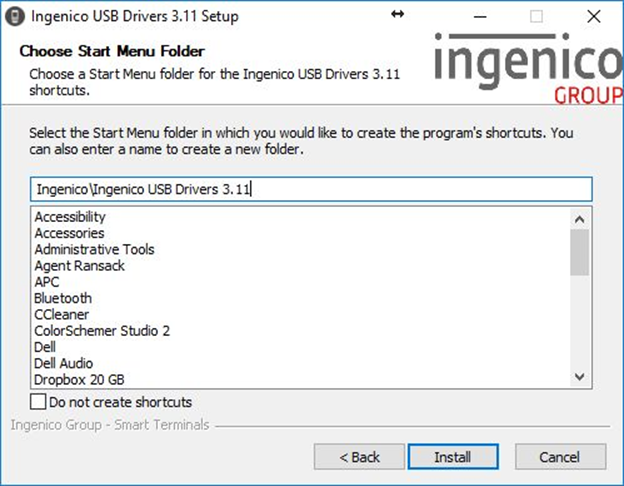Minimize the setup window
This screenshot has height=486, width=624.
point(480,17)
